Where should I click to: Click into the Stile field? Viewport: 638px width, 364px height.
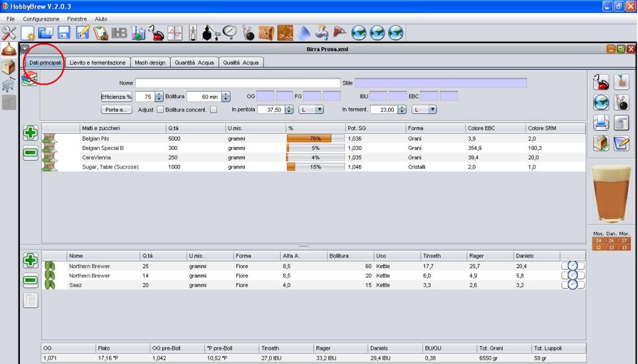pos(440,83)
